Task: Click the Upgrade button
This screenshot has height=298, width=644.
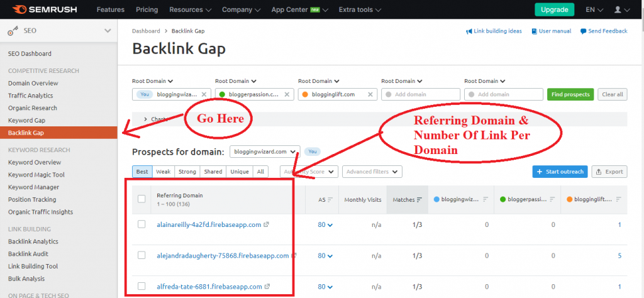Action: click(x=555, y=9)
